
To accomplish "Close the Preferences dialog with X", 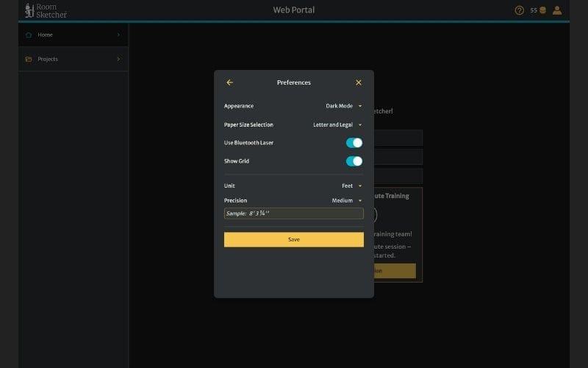I will pos(359,82).
